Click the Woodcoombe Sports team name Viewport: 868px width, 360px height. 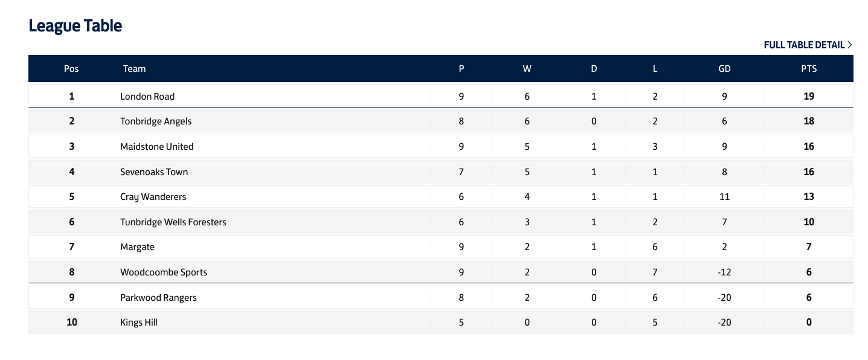[x=164, y=272]
